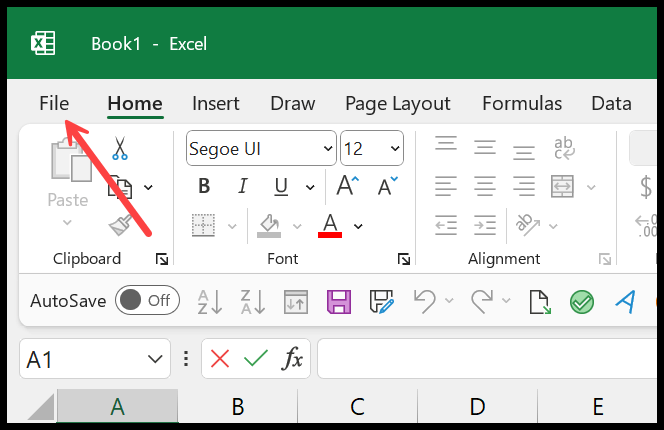The image size is (664, 430).
Task: Toggle Underline formatting
Action: coord(281,186)
